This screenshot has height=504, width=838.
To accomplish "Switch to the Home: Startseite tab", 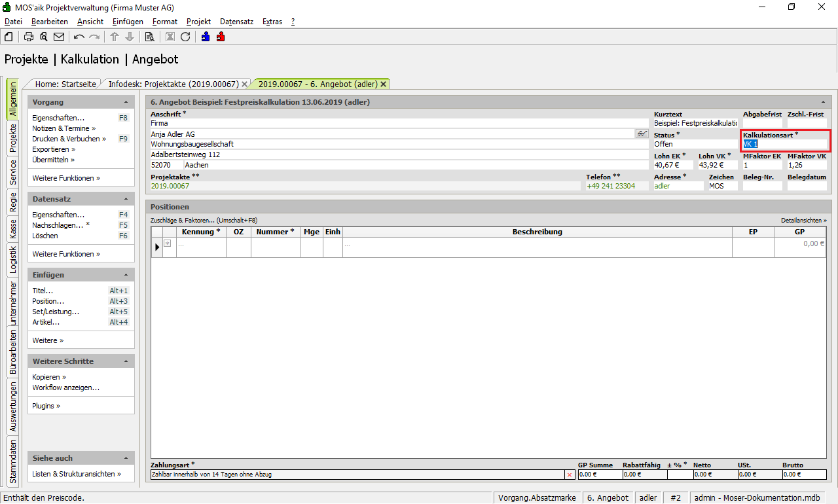I will pos(65,84).
